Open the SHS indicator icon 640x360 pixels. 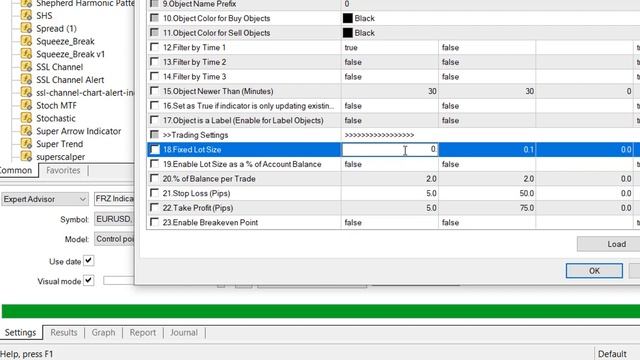[26, 16]
